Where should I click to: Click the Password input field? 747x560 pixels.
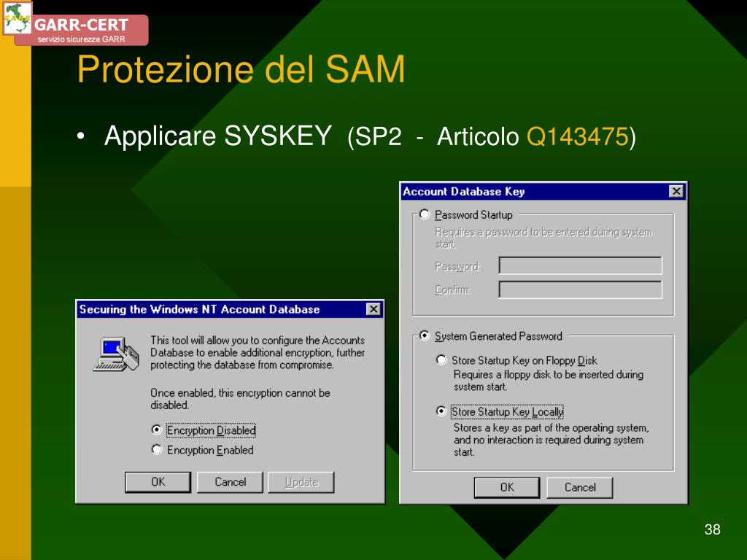click(580, 265)
